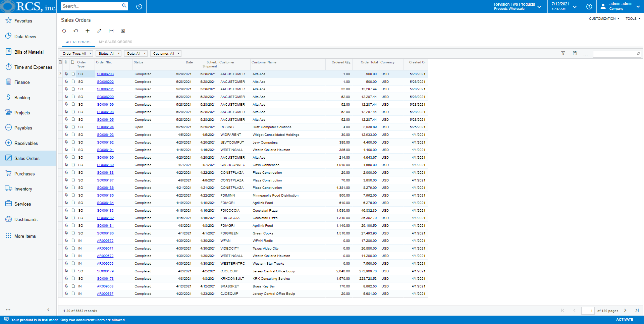Open the Date filter dropdown

click(136, 53)
